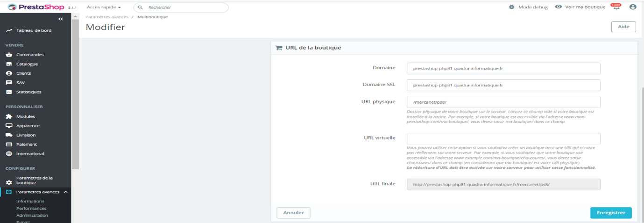Image resolution: width=644 pixels, height=223 pixels.
Task: Open Paramètres de la boutique menu
Action: click(35, 180)
